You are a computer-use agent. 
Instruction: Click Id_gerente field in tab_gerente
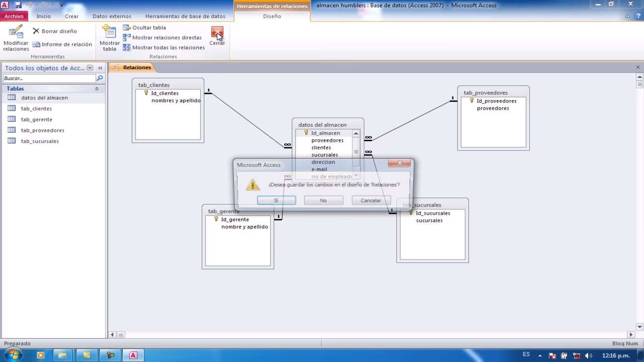(x=235, y=220)
